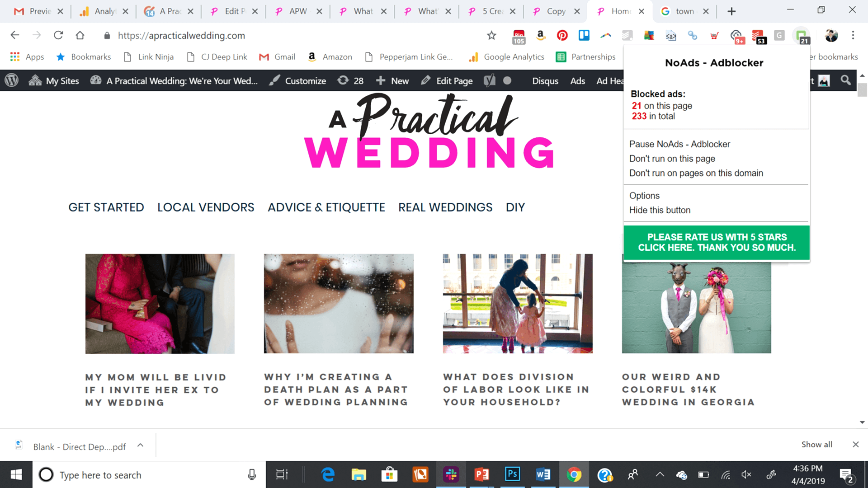868x488 pixels.
Task: Click the 28 updates indicator
Action: coord(350,81)
